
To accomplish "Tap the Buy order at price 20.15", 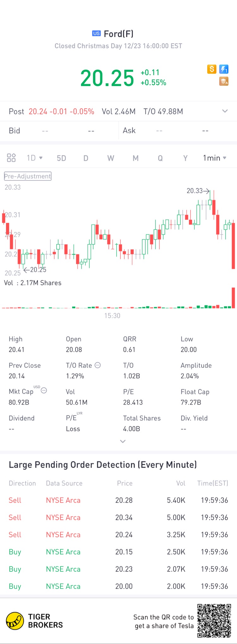I will point(118,552).
